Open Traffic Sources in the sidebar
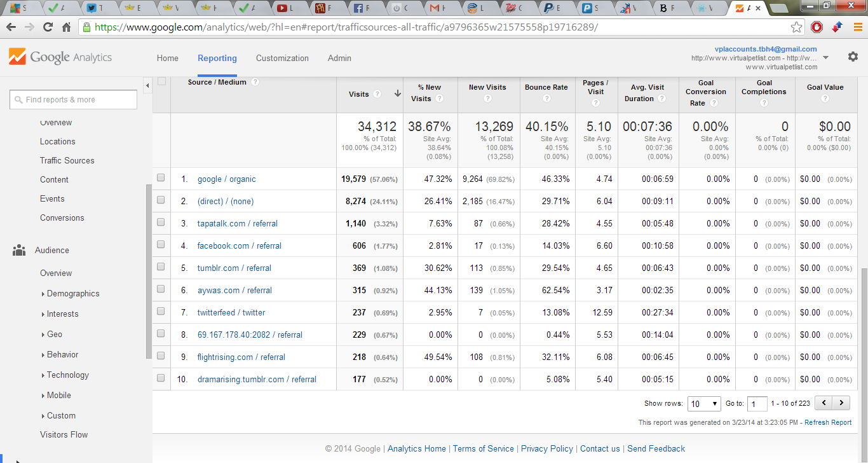The width and height of the screenshot is (868, 463). (67, 160)
